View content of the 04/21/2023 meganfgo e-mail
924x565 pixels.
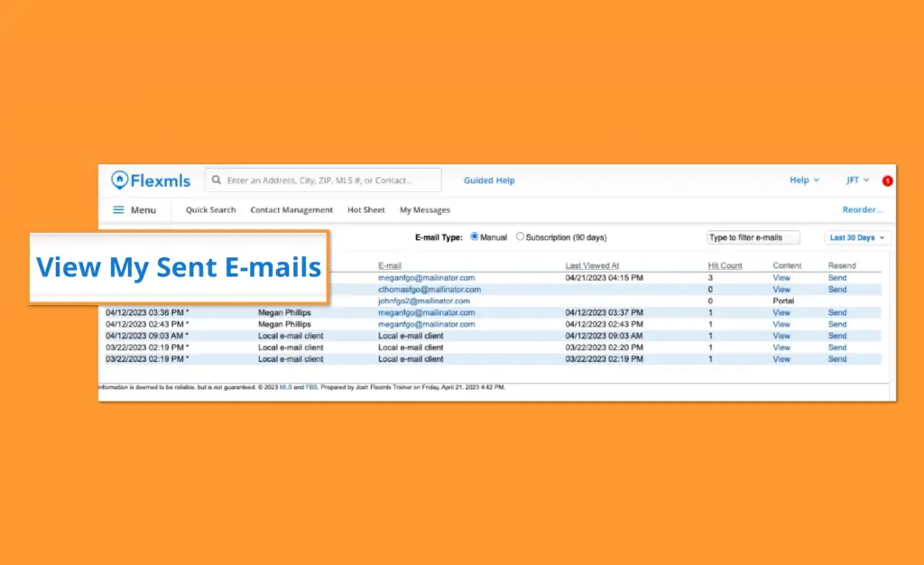point(781,278)
